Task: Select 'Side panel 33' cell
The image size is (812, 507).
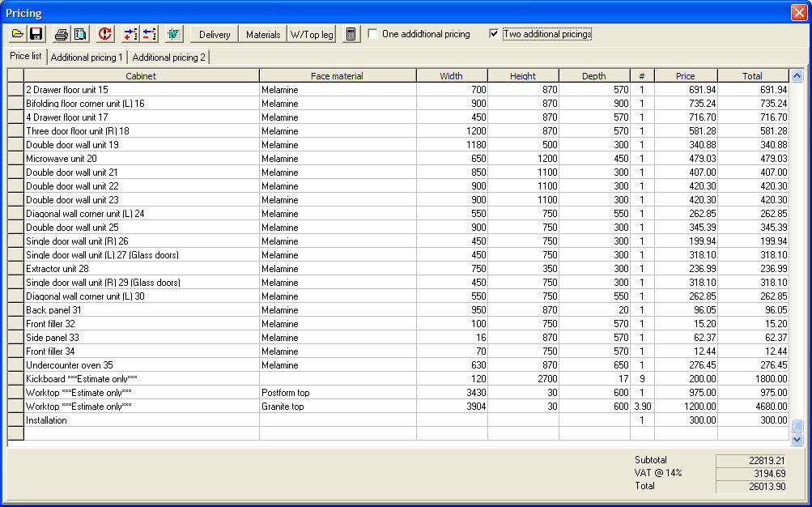Action: point(141,337)
